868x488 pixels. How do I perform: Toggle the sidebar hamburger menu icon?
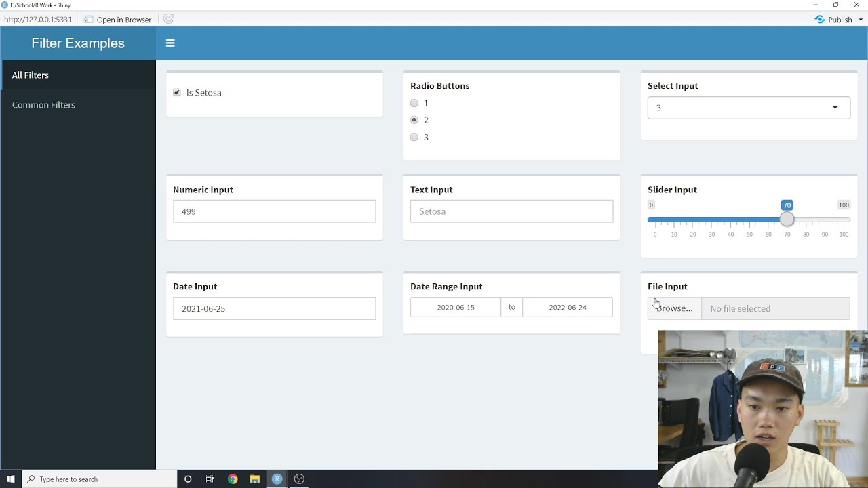(170, 43)
